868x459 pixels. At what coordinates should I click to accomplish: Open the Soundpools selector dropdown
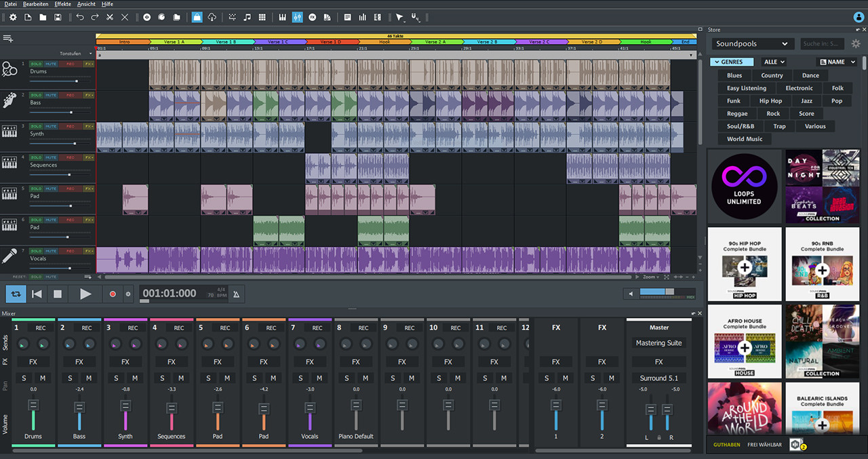click(751, 43)
